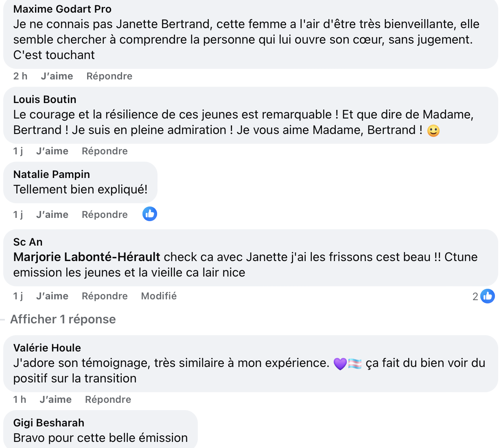Open Maxime Godart Pro's profile

click(x=62, y=9)
